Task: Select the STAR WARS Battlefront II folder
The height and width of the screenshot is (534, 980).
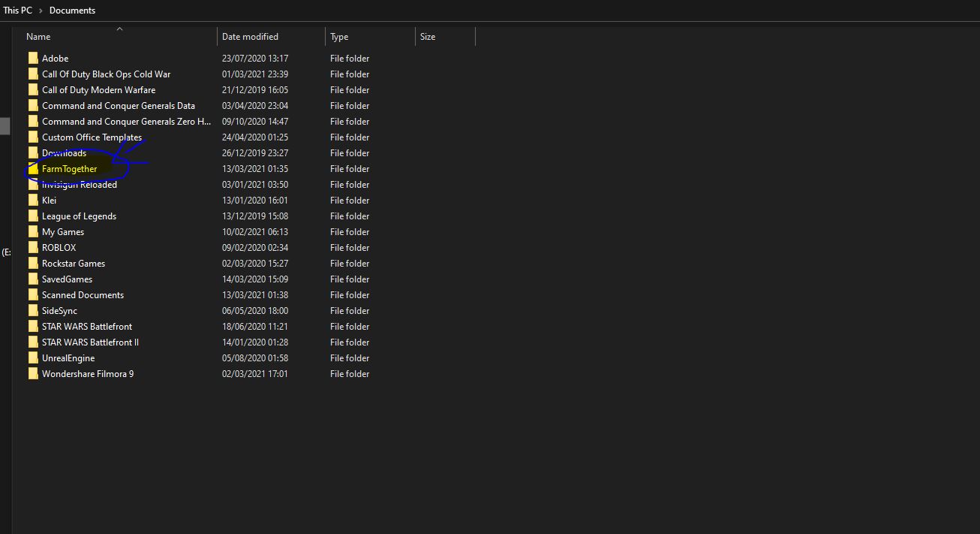Action: 90,342
